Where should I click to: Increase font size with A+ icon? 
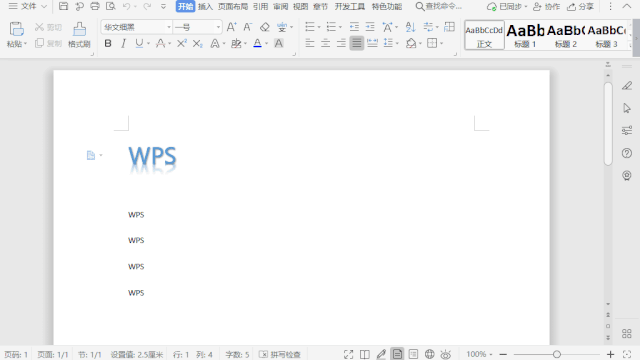pyautogui.click(x=231, y=27)
